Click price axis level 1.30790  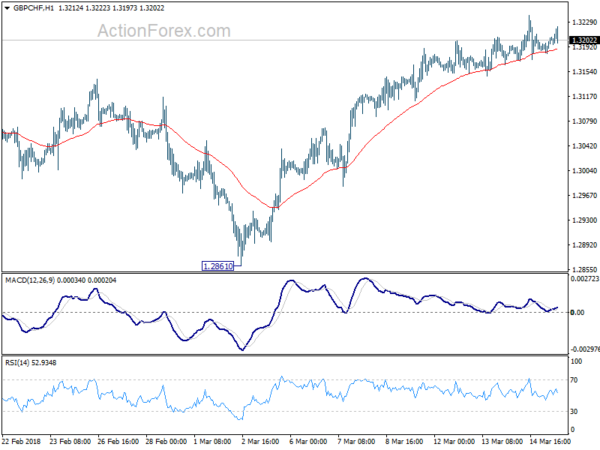pyautogui.click(x=584, y=121)
